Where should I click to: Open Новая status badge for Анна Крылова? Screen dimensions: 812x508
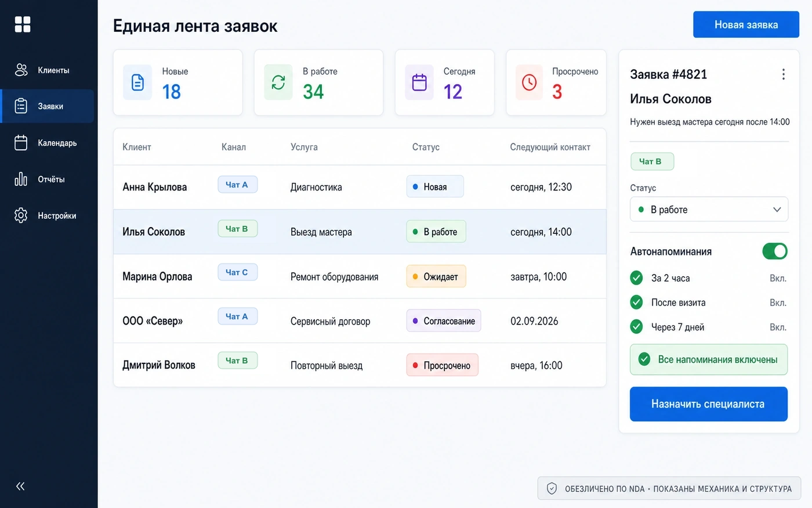(435, 187)
